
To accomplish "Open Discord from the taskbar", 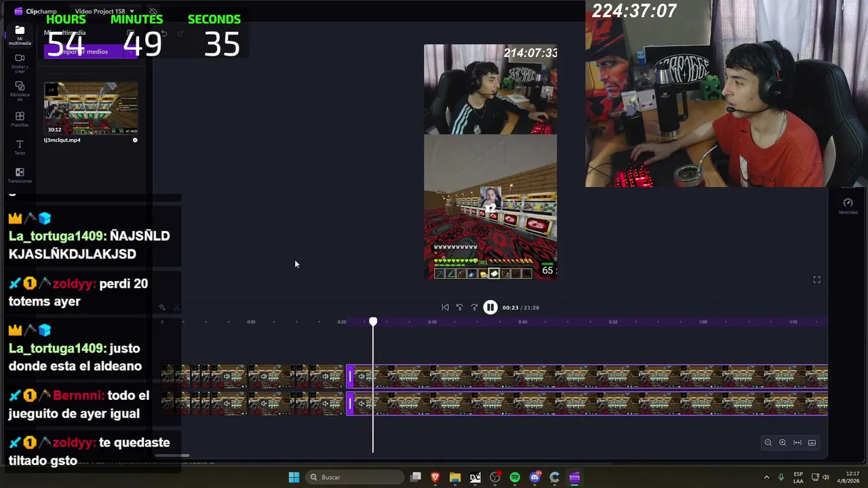I will [535, 477].
